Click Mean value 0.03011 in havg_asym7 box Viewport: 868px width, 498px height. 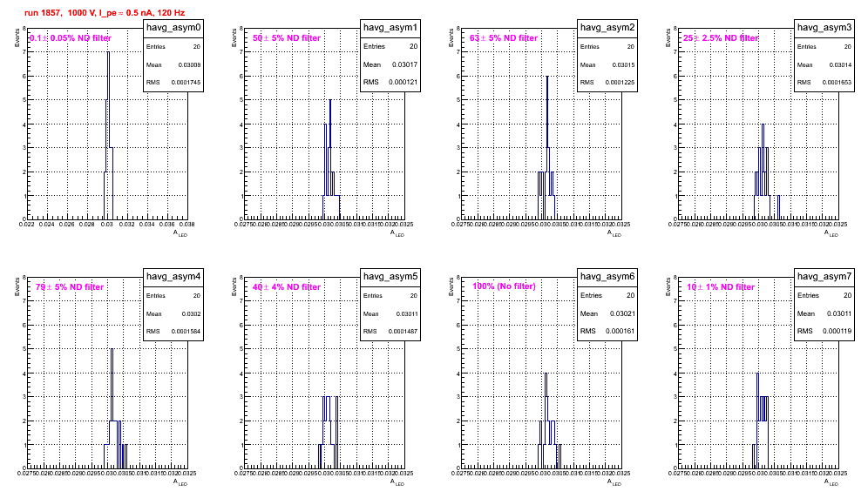point(839,313)
